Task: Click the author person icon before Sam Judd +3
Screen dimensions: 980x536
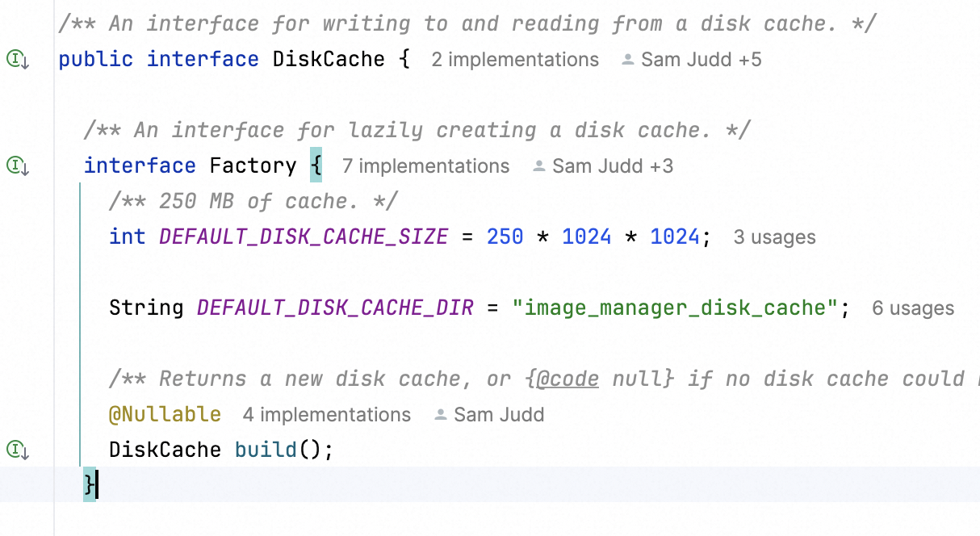Action: coord(539,166)
